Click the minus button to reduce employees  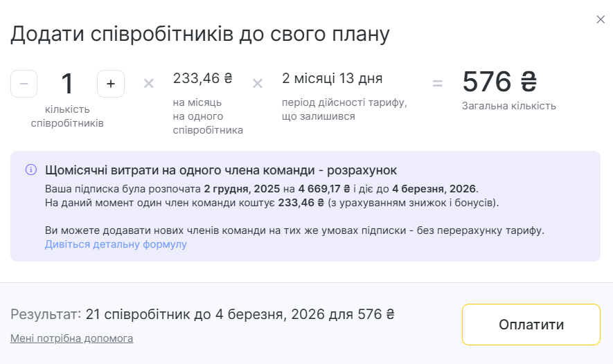tap(24, 84)
